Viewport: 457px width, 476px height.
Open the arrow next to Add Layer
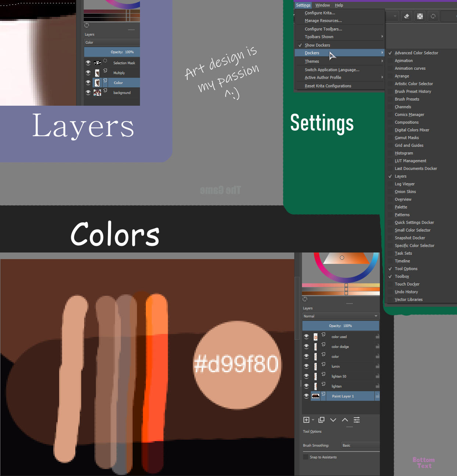tap(313, 420)
